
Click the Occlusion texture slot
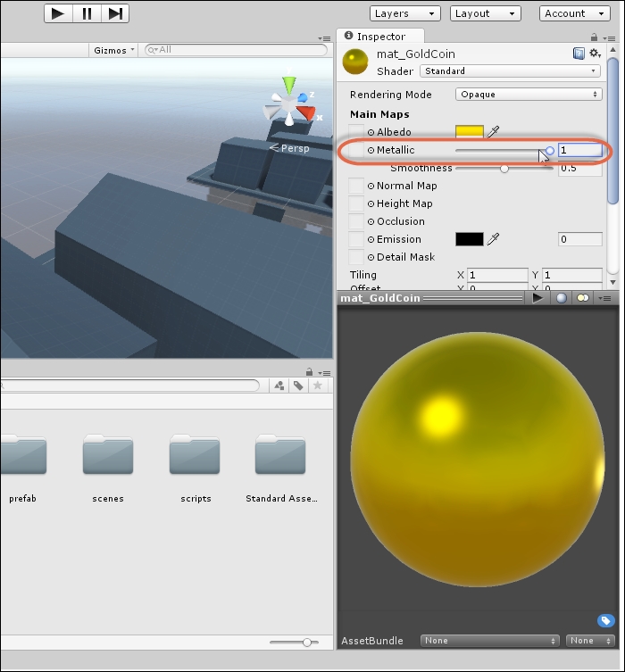click(356, 221)
